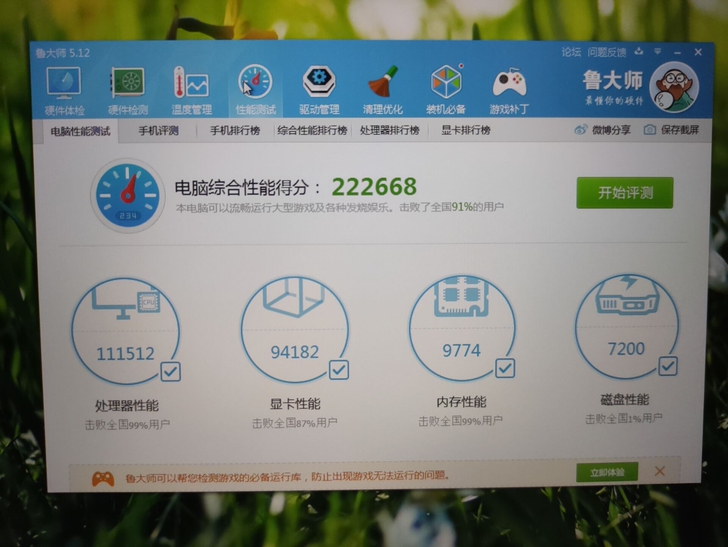Click 击败全国1%用户 text
The width and height of the screenshot is (728, 547).
624,418
